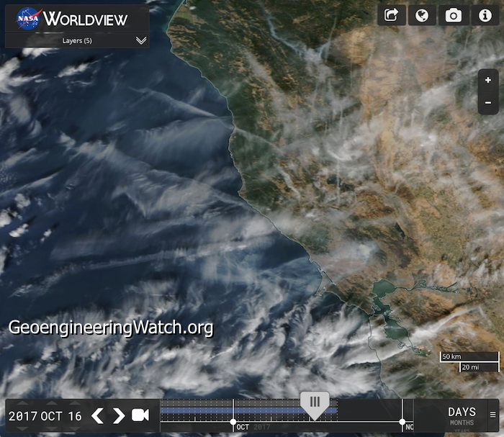Click the Worldview title link

point(85,19)
